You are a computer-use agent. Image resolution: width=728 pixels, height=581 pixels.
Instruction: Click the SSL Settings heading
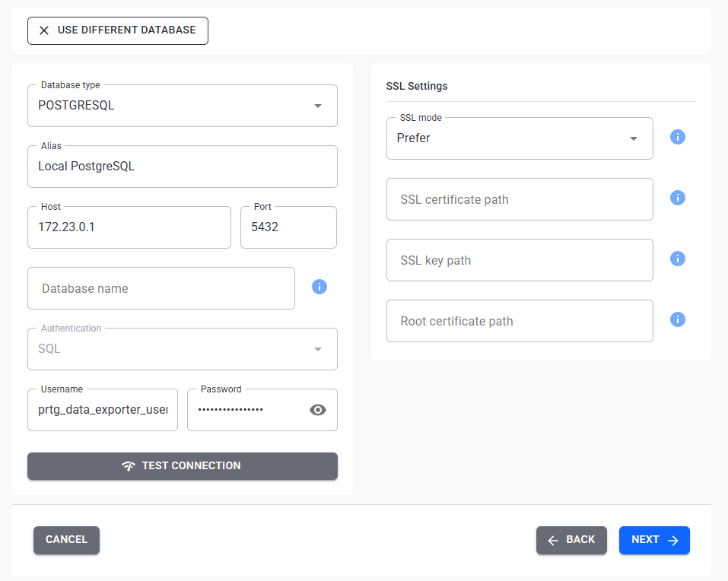coord(416,86)
